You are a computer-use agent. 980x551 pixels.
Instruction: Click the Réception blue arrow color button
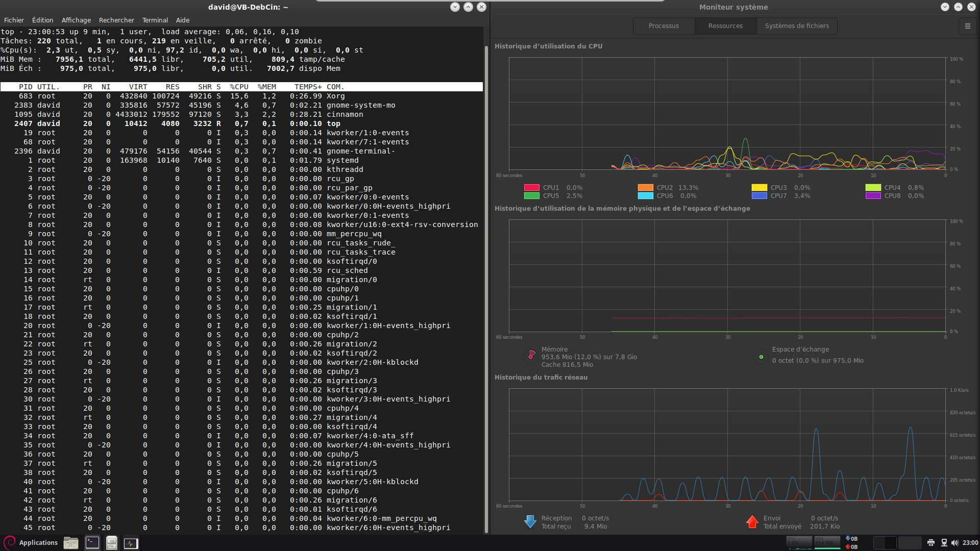pyautogui.click(x=530, y=521)
